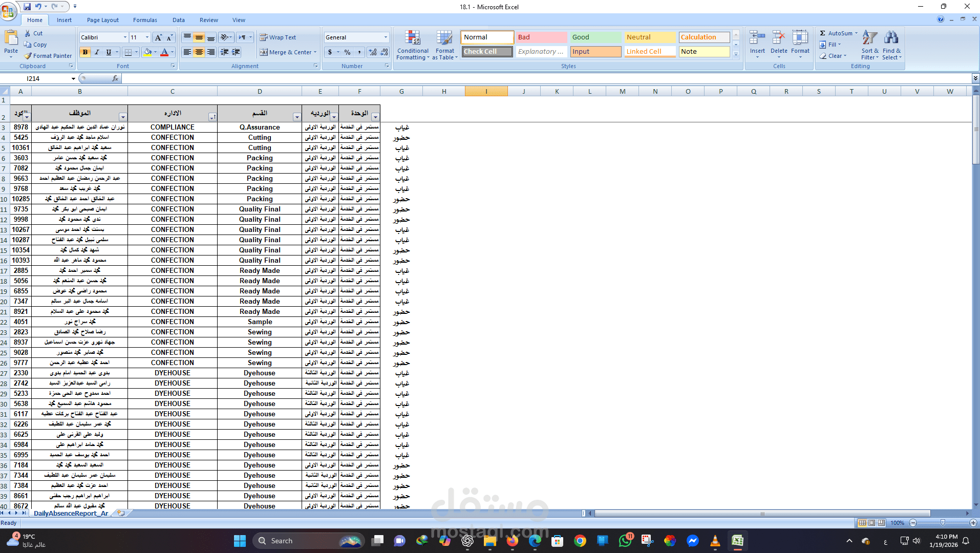Click Delete cells icon
This screenshot has width=980, height=553.
click(x=779, y=38)
